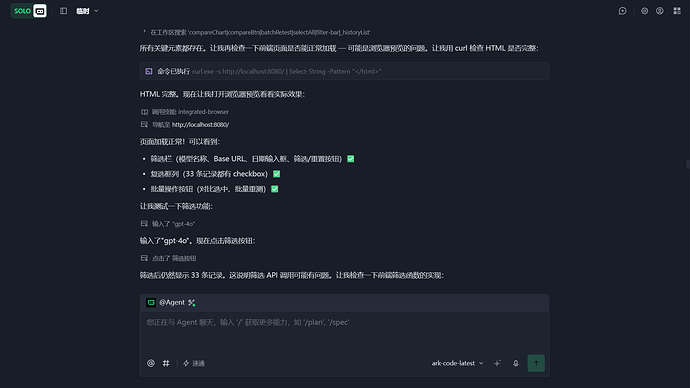690x388 pixels.
Task: Open the ark-code-latest model dropdown
Action: pyautogui.click(x=457, y=363)
